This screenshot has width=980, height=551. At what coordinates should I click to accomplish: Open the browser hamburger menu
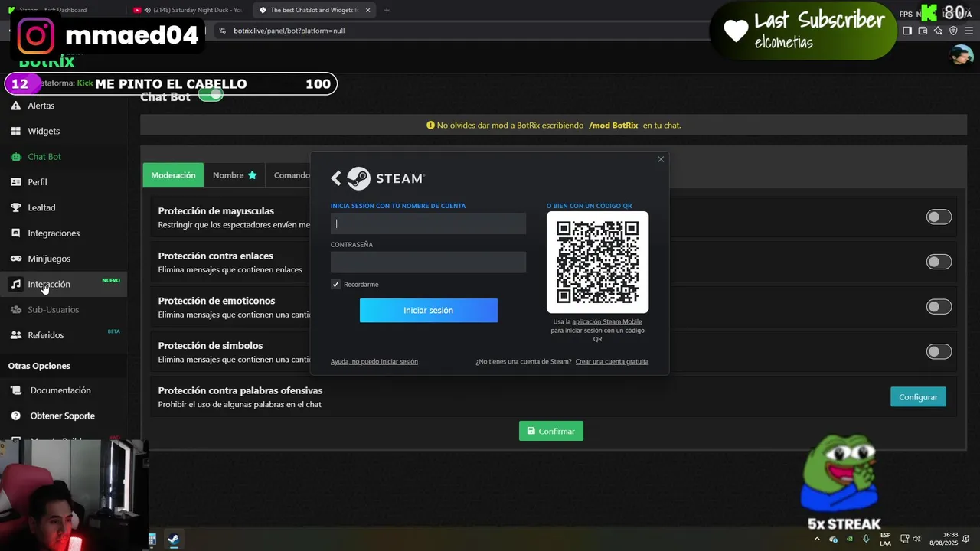969,31
